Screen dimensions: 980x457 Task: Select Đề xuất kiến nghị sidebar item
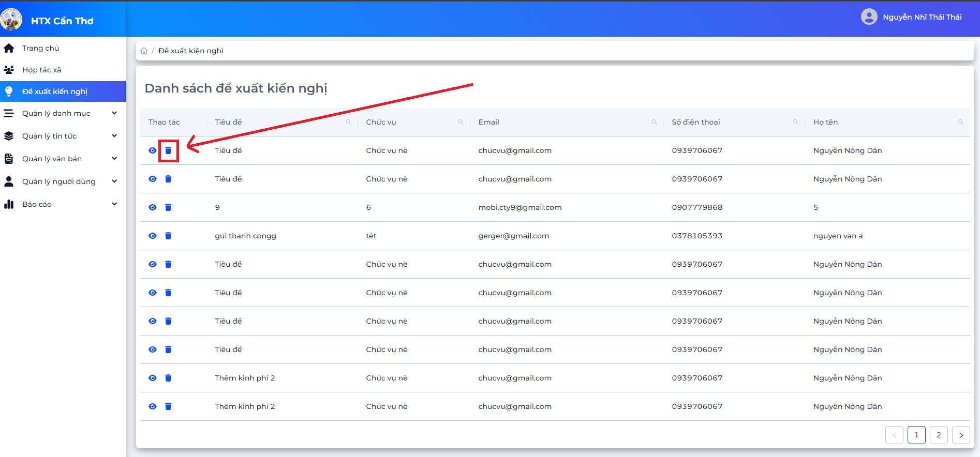(x=63, y=92)
